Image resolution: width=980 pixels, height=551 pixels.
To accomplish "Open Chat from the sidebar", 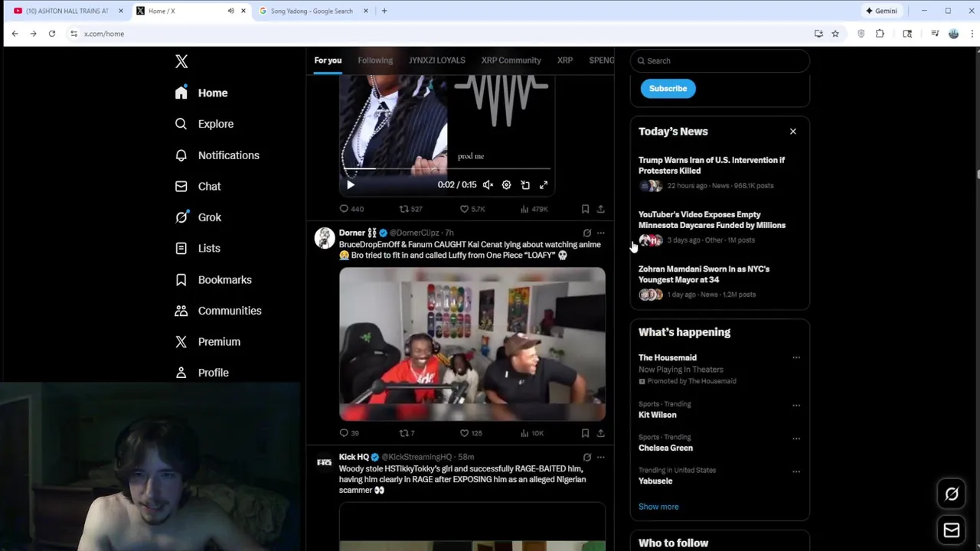I will pos(198,186).
